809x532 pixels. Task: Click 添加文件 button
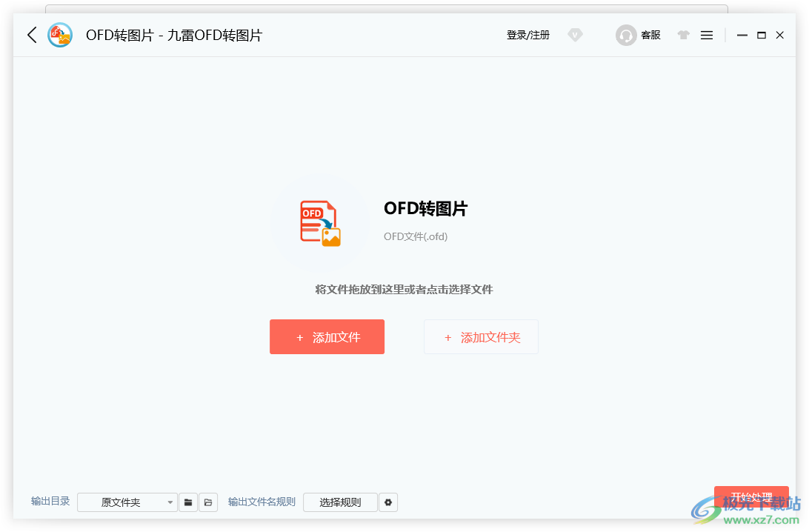(x=327, y=337)
